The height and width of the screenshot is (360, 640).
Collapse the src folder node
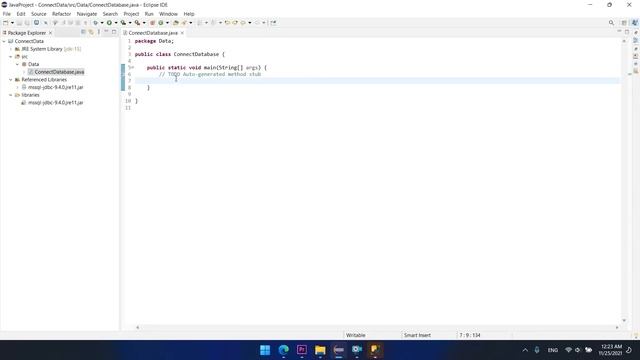click(11, 57)
